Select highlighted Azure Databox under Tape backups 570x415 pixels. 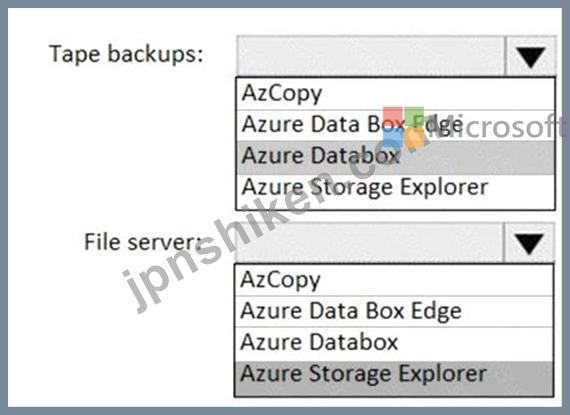click(396, 157)
